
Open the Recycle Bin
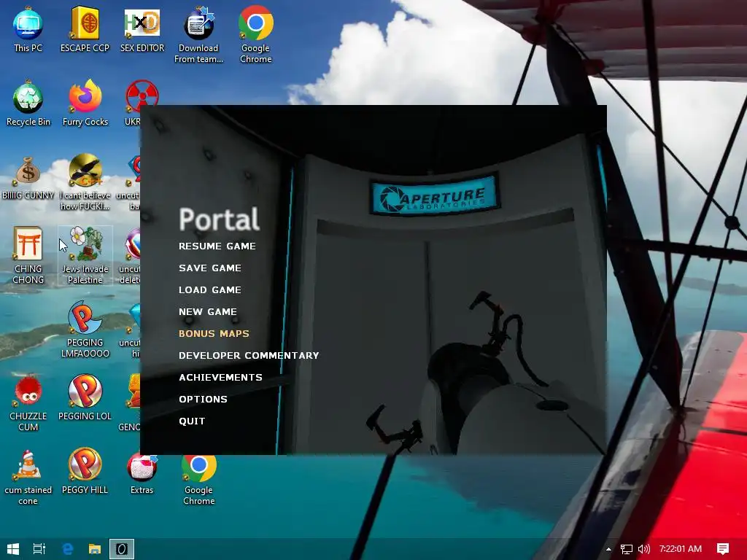click(28, 104)
